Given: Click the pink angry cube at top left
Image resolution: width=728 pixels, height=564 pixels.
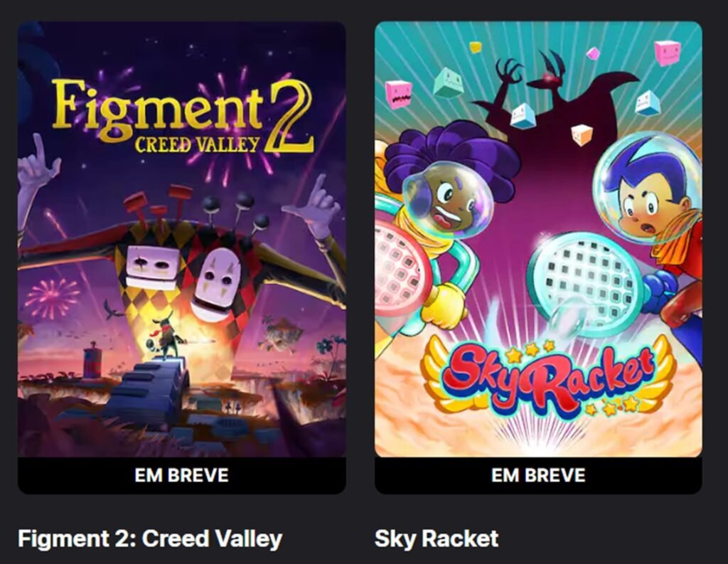Looking at the screenshot, I should tap(398, 94).
